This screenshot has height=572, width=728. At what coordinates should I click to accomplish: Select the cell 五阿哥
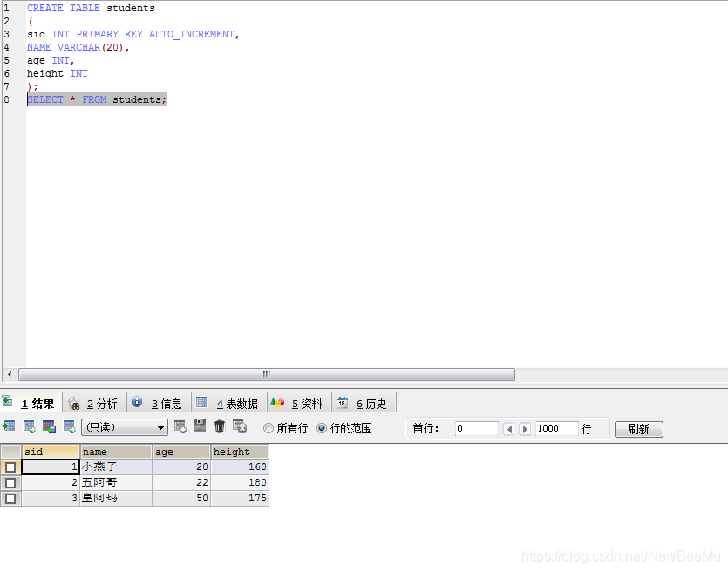click(116, 483)
